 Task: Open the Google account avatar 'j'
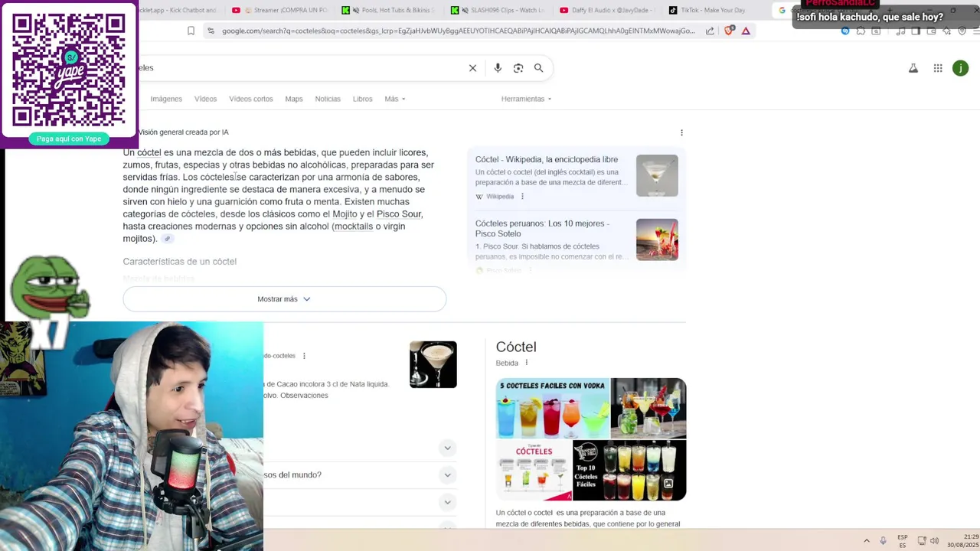click(x=960, y=68)
